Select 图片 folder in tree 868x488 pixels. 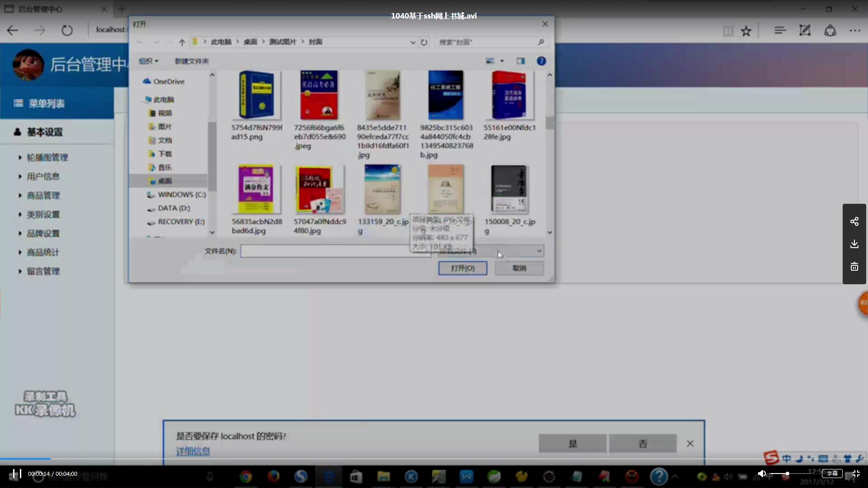(x=160, y=127)
